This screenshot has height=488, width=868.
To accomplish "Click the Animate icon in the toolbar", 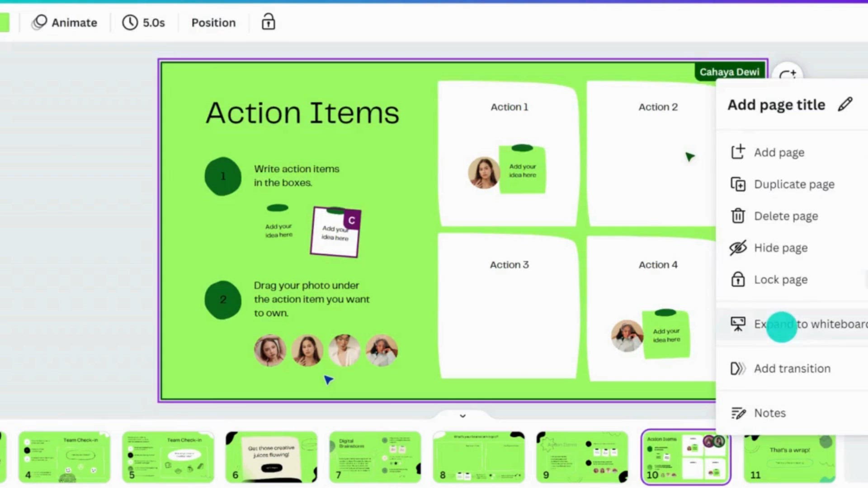I will (x=39, y=22).
